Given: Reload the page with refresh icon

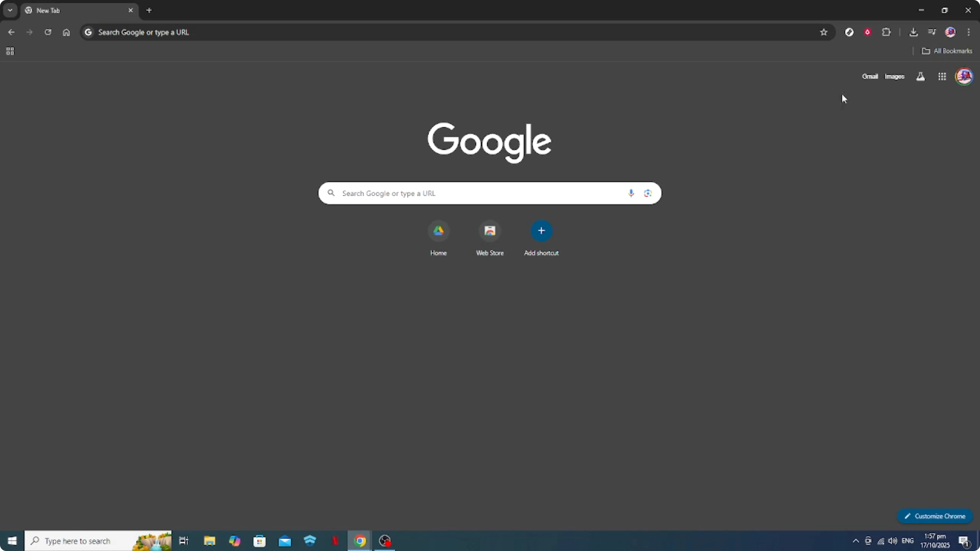Looking at the screenshot, I should click(x=48, y=32).
